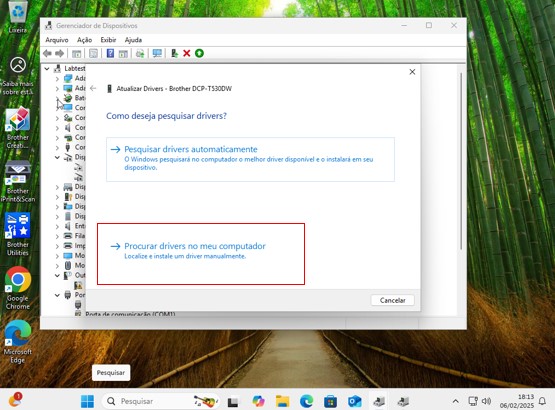Open the Ação menu
The image size is (555, 410).
pos(84,40)
